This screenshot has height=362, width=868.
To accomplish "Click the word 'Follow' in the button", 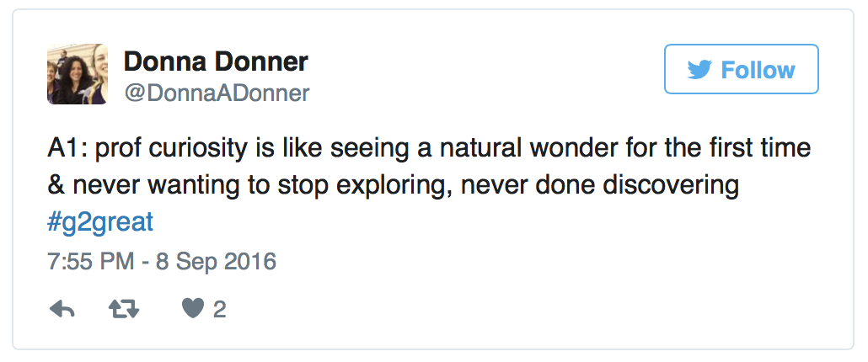I will pos(758,70).
